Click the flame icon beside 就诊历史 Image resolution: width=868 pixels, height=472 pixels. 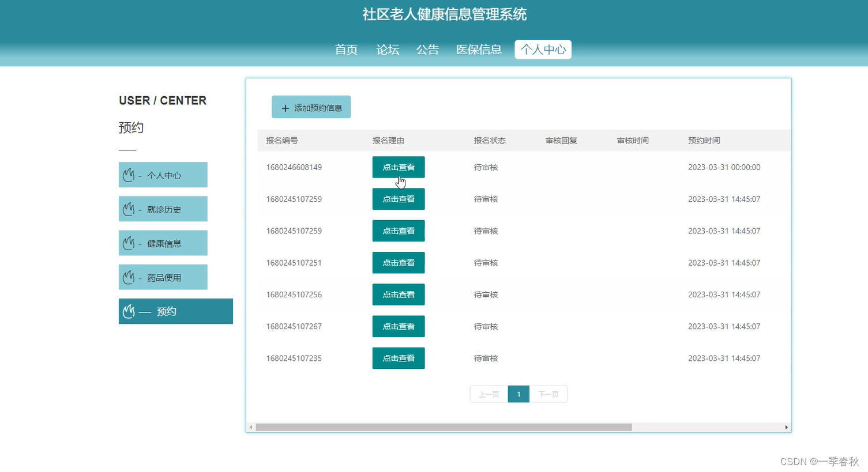tap(129, 209)
